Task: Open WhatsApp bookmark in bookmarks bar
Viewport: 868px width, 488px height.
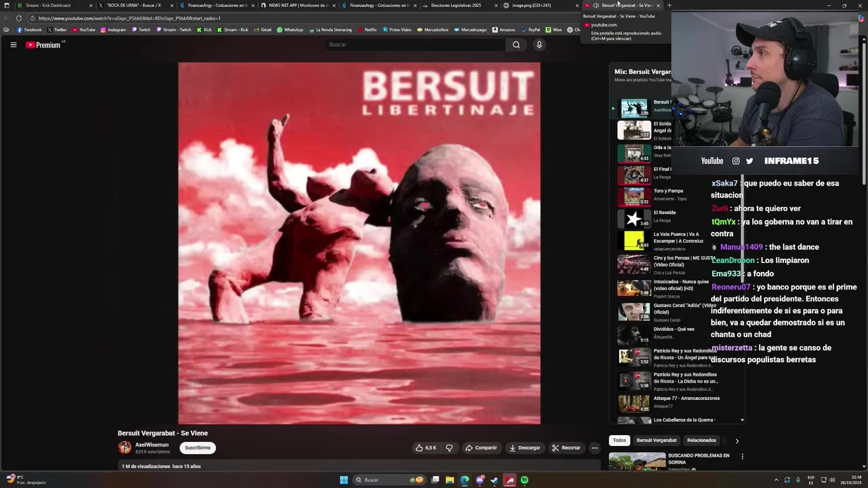Action: pyautogui.click(x=290, y=30)
